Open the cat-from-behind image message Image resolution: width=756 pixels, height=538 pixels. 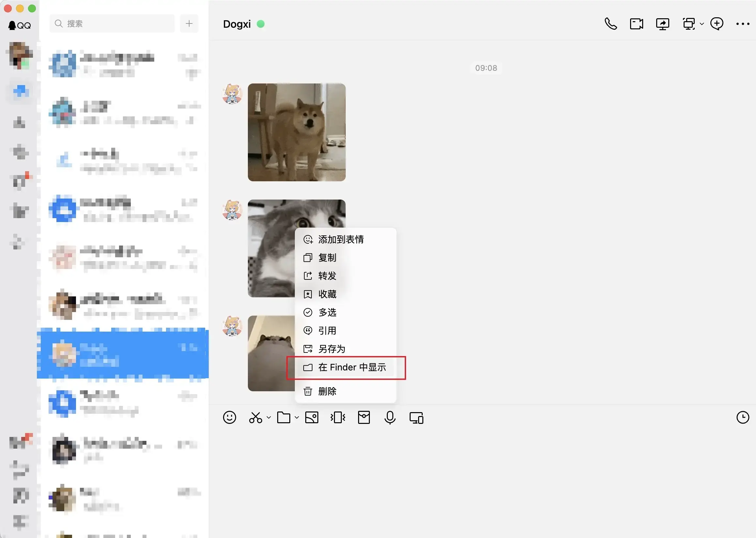271,353
